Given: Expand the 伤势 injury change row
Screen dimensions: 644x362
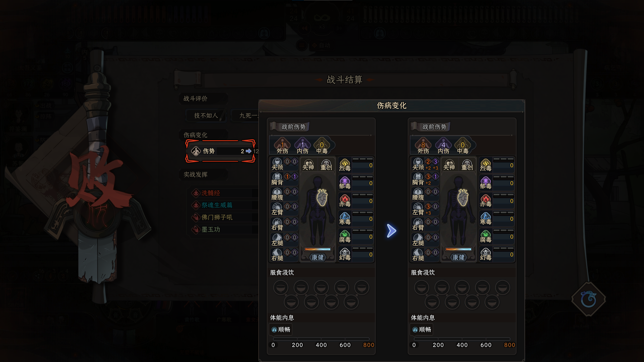Looking at the screenshot, I should click(x=221, y=151).
